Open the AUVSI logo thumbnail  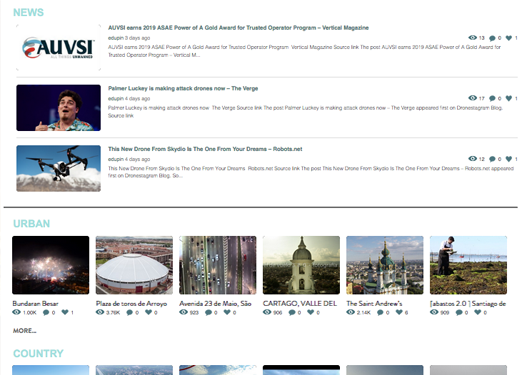coord(58,47)
